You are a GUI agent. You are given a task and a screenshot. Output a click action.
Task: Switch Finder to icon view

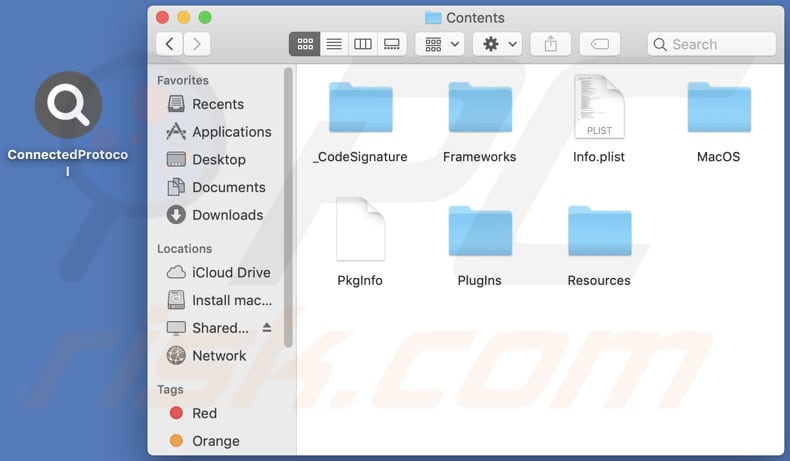tap(305, 44)
